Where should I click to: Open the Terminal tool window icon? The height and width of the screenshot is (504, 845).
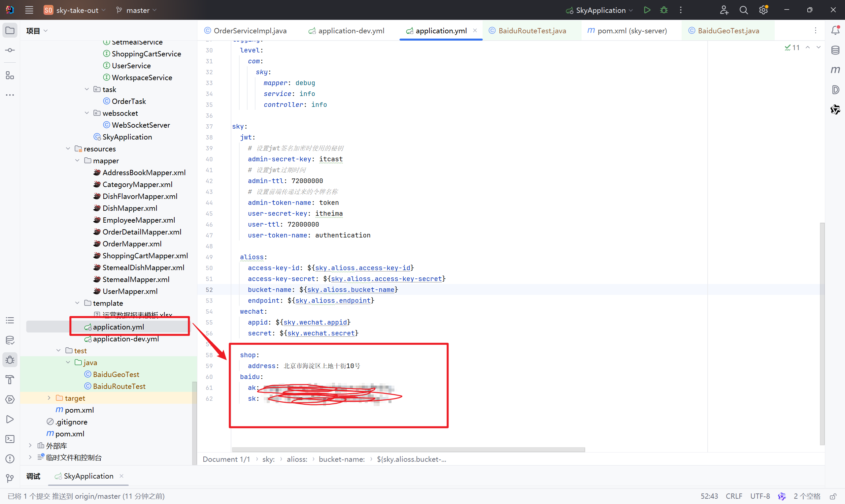pyautogui.click(x=10, y=439)
